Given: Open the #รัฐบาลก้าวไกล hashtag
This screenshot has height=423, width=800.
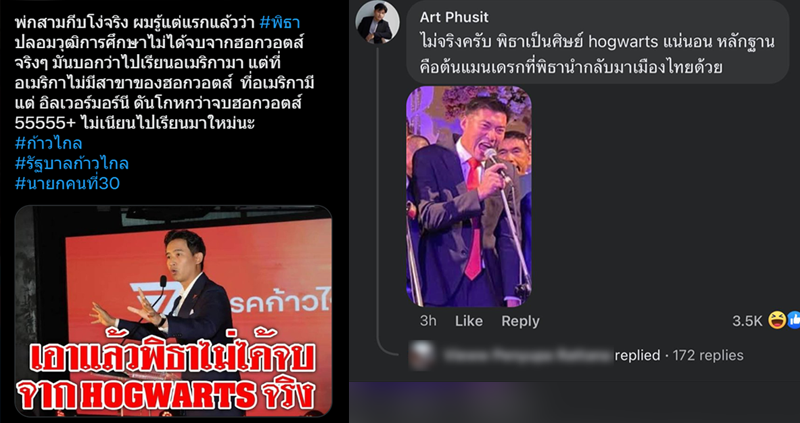Looking at the screenshot, I should pyautogui.click(x=71, y=163).
